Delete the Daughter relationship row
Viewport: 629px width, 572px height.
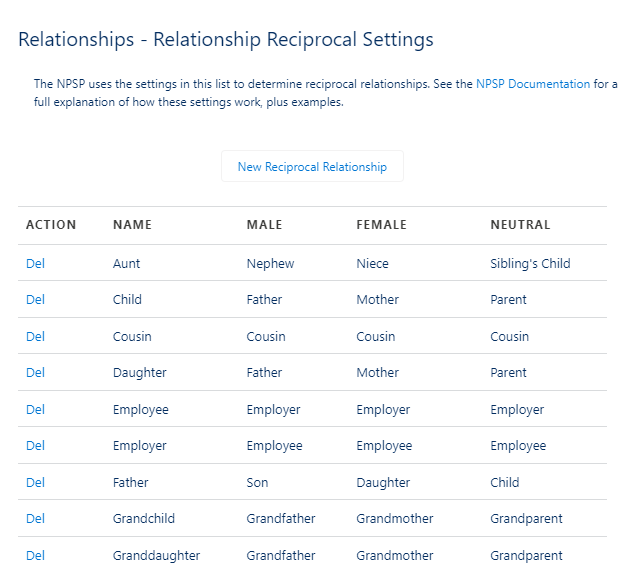(35, 372)
